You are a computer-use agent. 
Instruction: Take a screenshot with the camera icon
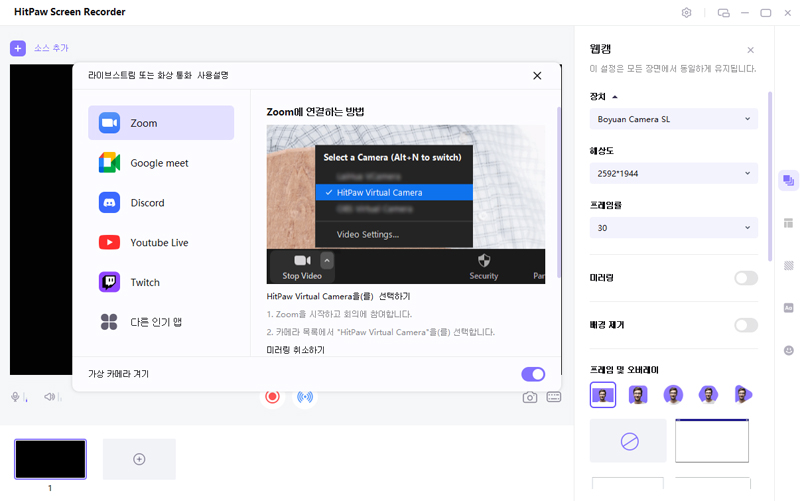pyautogui.click(x=530, y=397)
